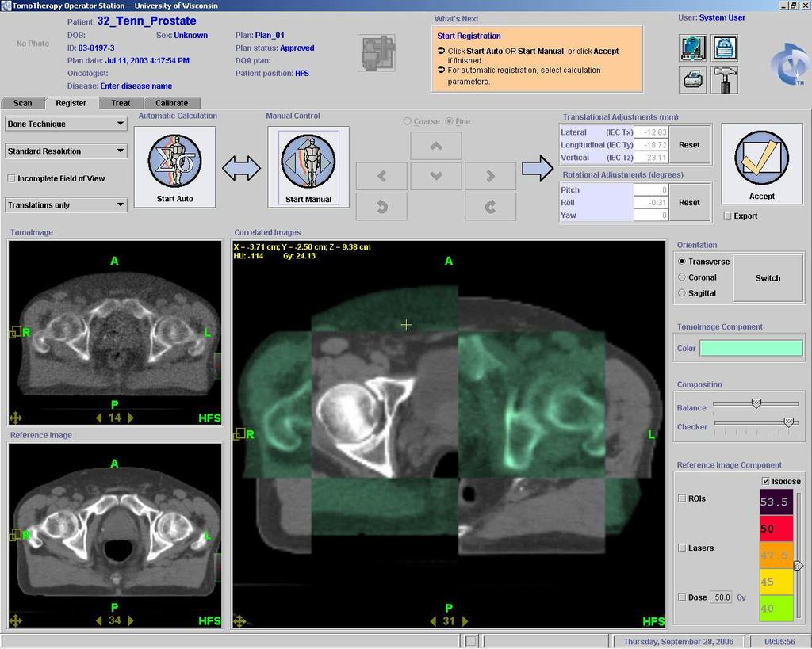This screenshot has width=812, height=649.
Task: Enable the ROIs checkbox
Action: click(x=682, y=498)
